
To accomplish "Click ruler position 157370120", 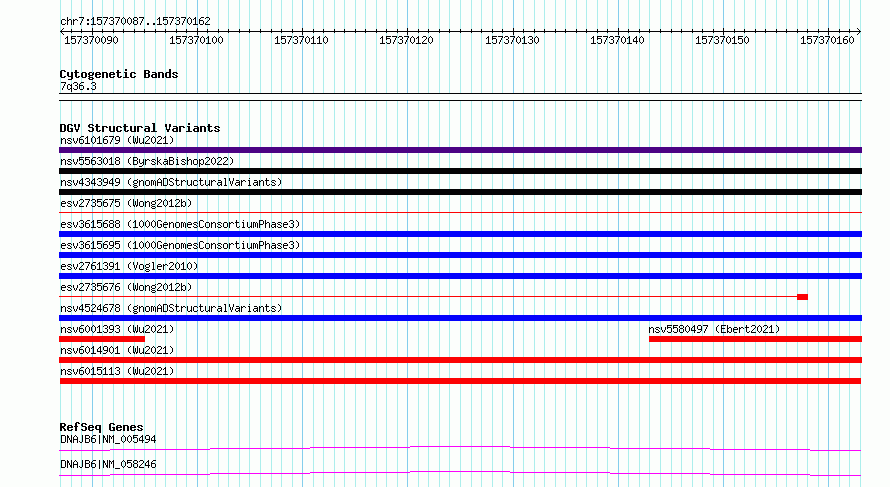I will tap(406, 40).
